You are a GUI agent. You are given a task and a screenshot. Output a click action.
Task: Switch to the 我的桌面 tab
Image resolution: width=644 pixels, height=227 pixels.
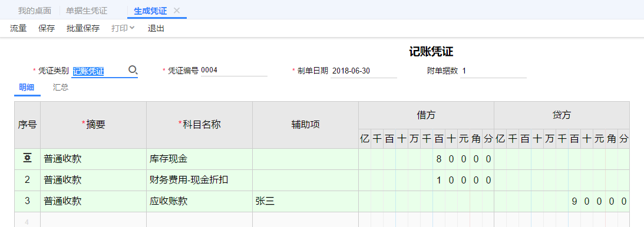(x=35, y=11)
